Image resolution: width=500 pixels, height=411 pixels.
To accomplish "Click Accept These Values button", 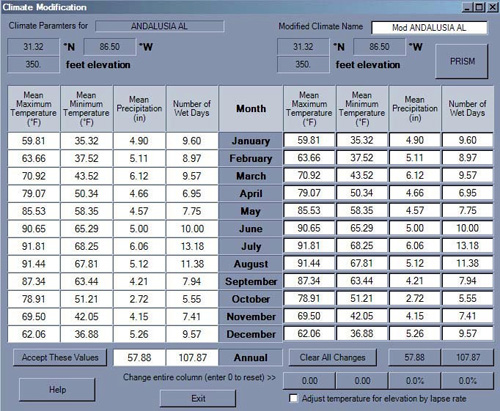I will (60, 358).
